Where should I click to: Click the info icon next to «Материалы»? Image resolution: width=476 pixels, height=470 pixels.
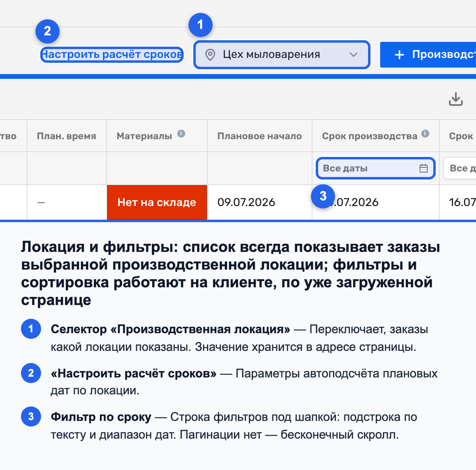coord(181,134)
